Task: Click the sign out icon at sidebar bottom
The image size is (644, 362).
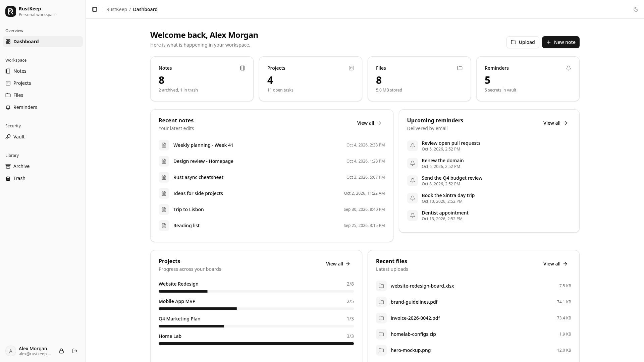Action: click(x=75, y=351)
